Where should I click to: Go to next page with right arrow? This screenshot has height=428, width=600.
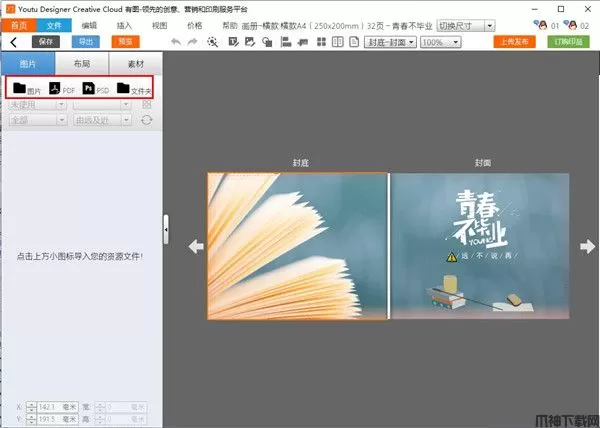pyautogui.click(x=589, y=247)
